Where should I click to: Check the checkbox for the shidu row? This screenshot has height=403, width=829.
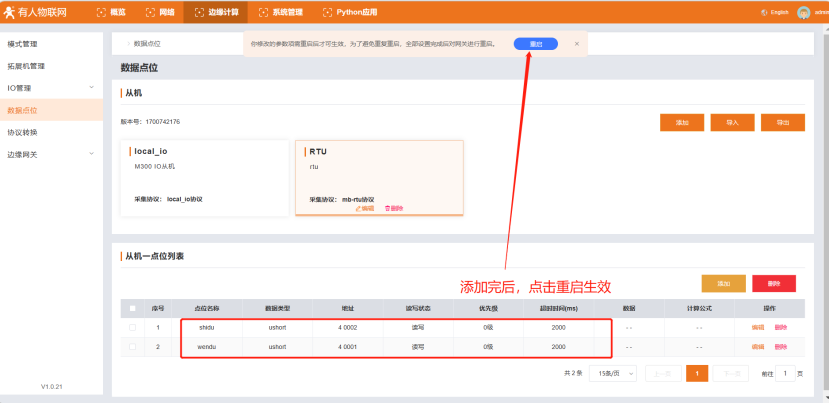click(x=133, y=327)
